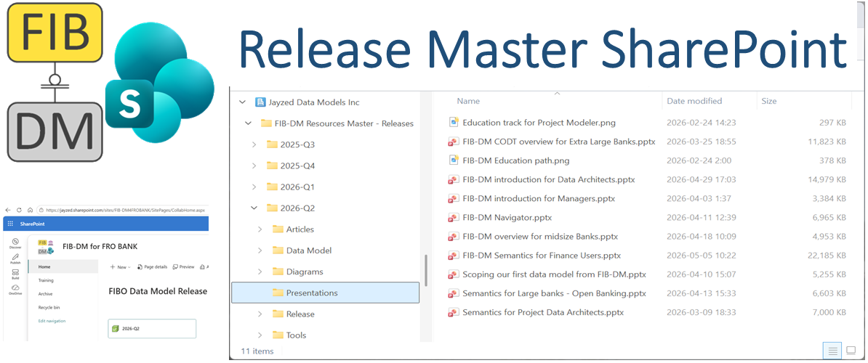Open the SharePoint app launcher waffle icon
This screenshot has height=363, width=868.
(10, 224)
